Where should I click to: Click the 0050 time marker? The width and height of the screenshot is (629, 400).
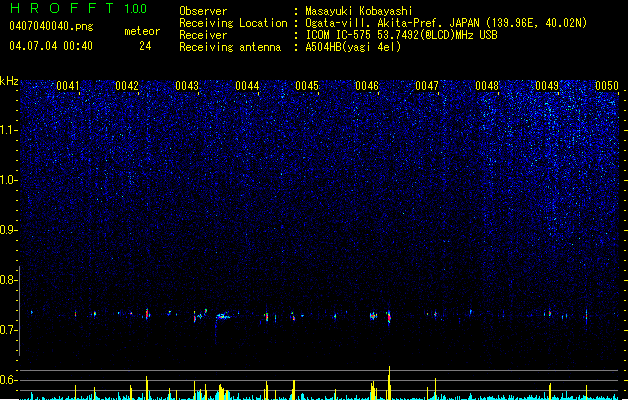click(607, 86)
